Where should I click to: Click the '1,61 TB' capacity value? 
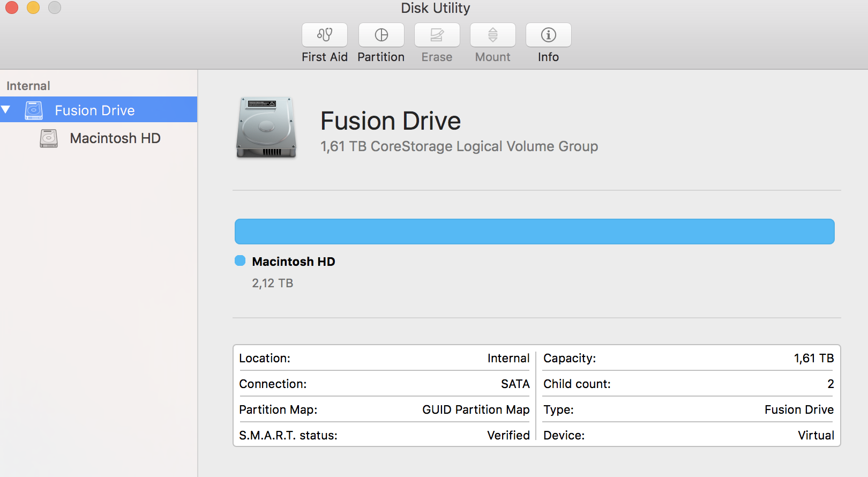(814, 358)
